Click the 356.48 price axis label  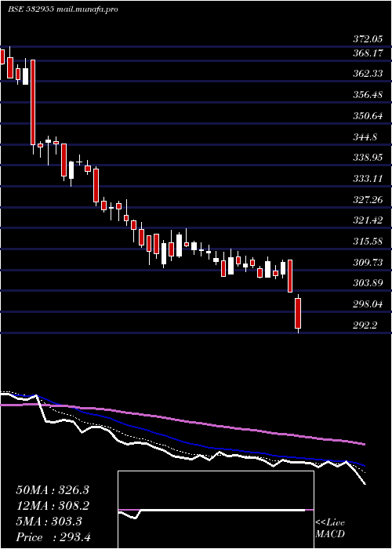[368, 95]
